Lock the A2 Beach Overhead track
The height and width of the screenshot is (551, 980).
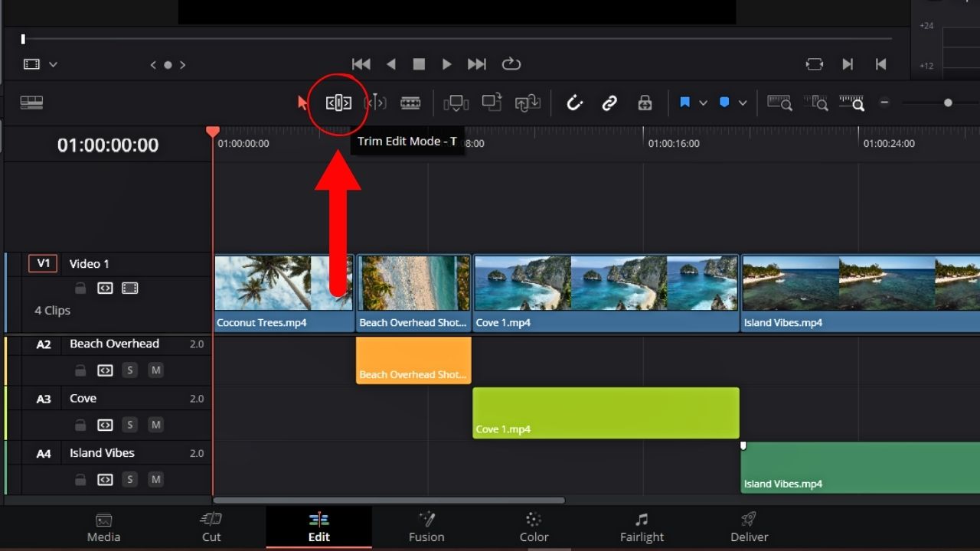click(x=80, y=370)
